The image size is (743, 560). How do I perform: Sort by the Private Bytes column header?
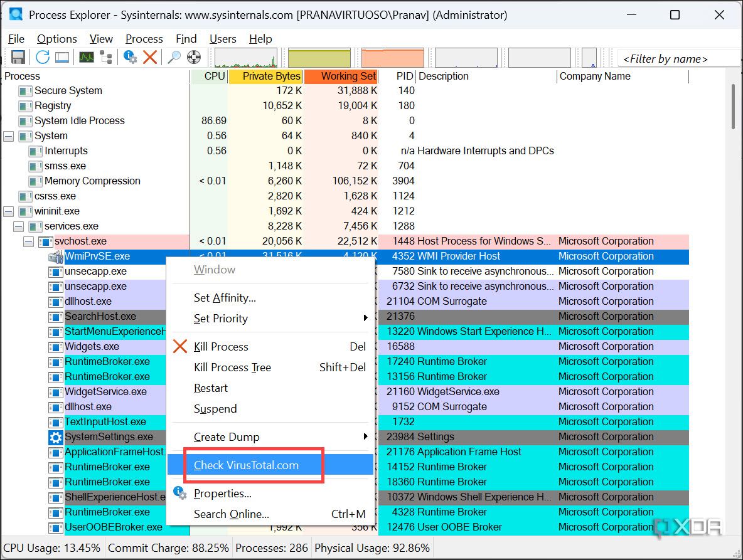click(266, 77)
